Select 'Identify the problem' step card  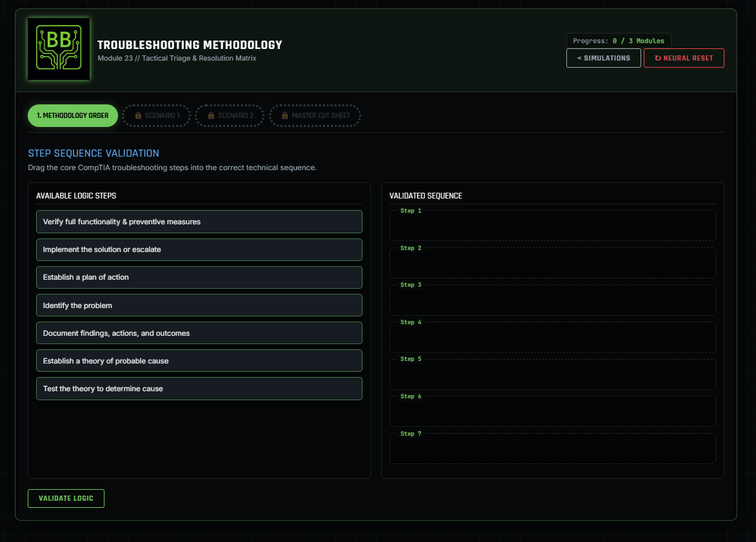(199, 305)
